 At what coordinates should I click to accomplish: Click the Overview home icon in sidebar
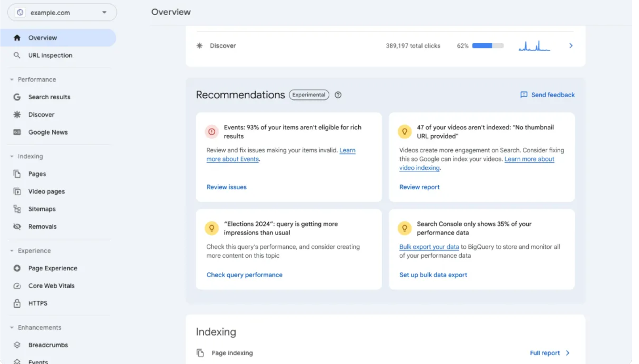17,38
